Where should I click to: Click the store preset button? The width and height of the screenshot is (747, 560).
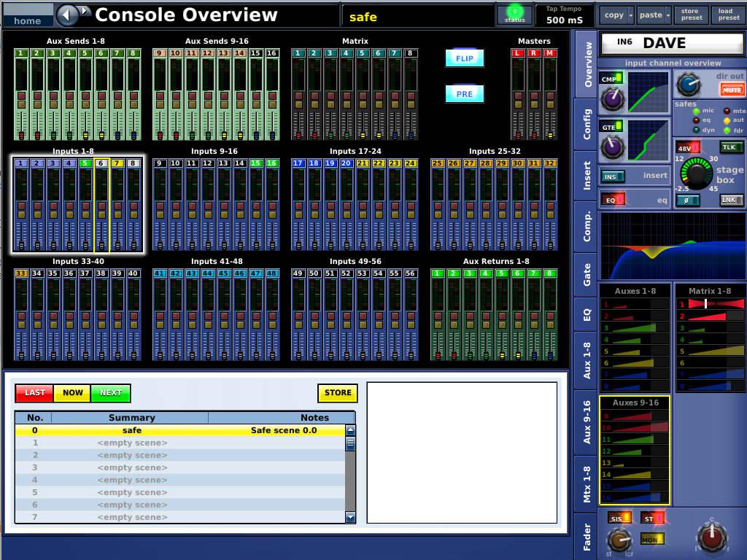click(692, 15)
